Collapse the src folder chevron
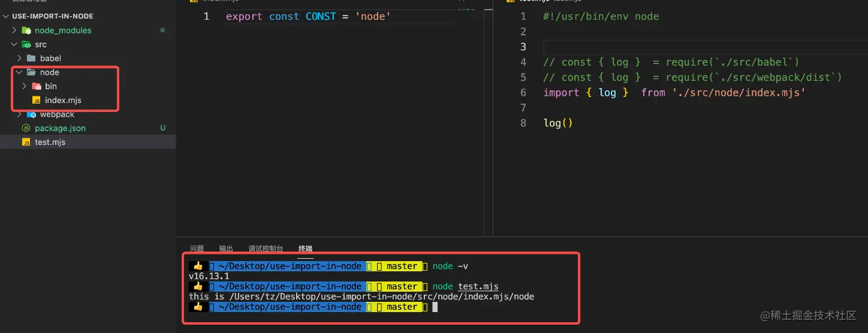This screenshot has width=868, height=333. pos(14,44)
